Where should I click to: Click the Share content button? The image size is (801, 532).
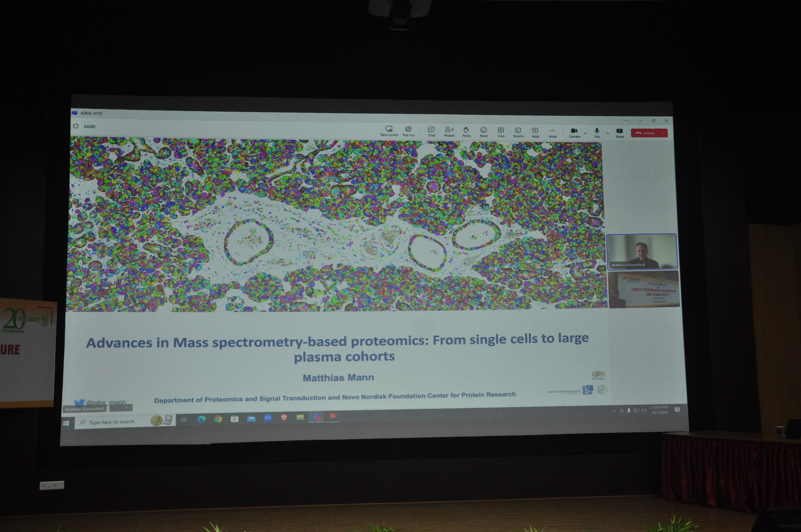point(619,133)
